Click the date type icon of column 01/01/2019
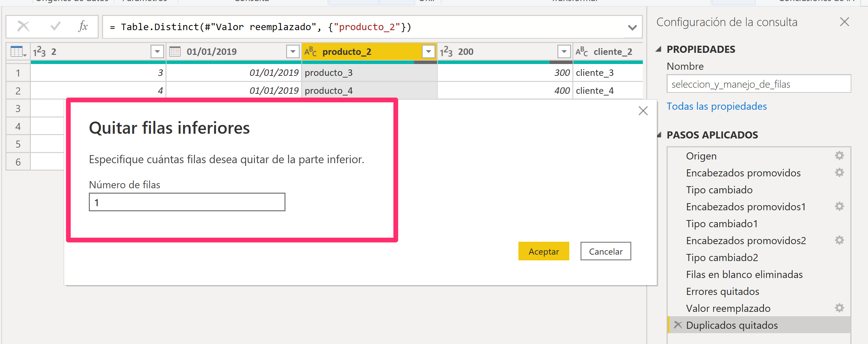This screenshot has width=868, height=344. point(175,52)
